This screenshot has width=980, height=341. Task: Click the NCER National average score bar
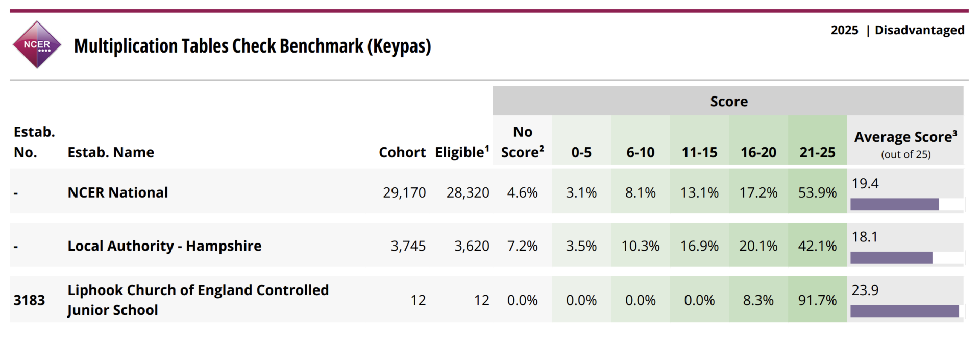894,204
